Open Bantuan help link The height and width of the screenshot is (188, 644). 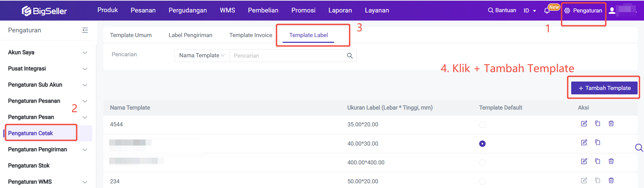502,10
